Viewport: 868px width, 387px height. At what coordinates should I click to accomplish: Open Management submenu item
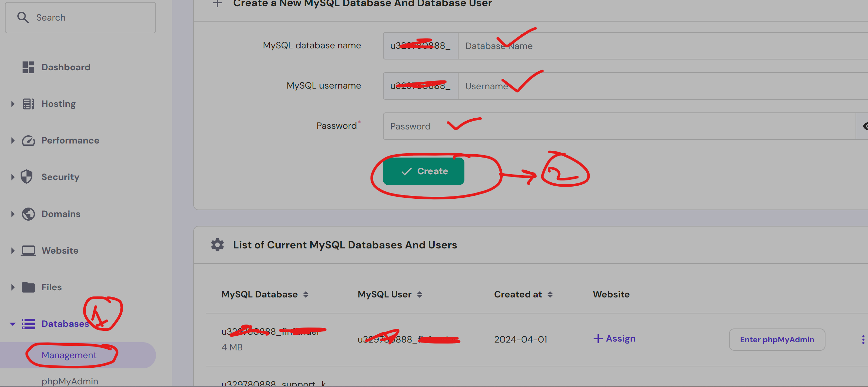pos(69,355)
